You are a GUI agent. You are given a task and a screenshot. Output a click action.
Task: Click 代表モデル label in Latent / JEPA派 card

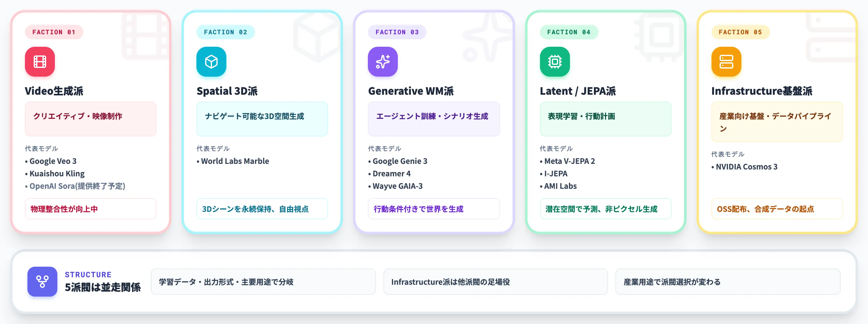tap(556, 149)
